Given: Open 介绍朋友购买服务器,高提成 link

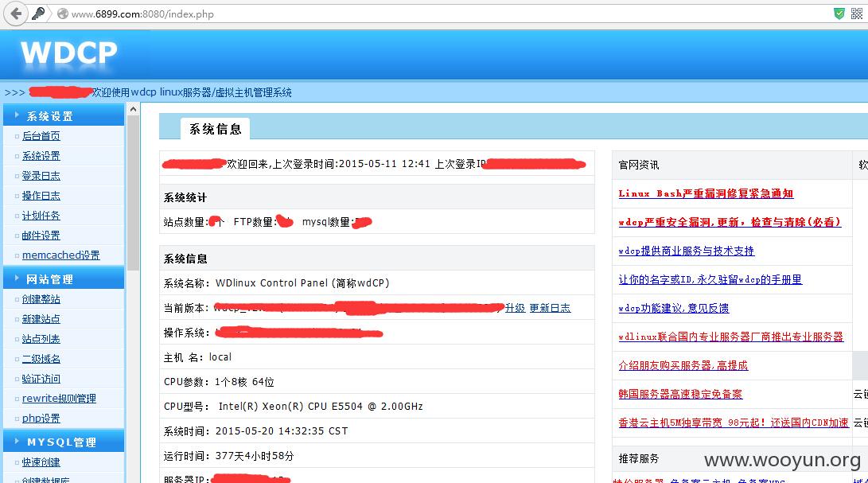Looking at the screenshot, I should [683, 365].
